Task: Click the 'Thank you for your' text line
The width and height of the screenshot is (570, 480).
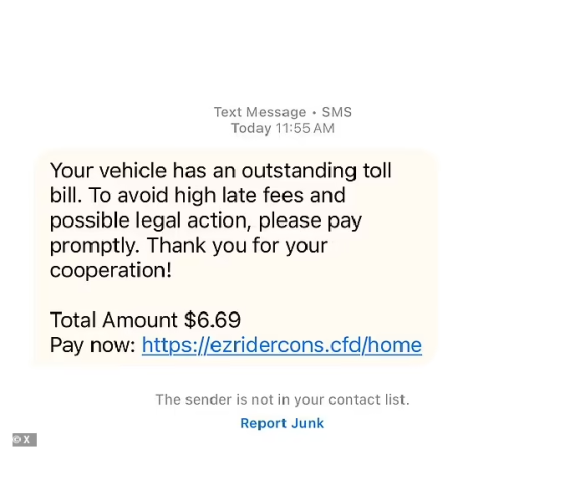Action: tap(237, 245)
